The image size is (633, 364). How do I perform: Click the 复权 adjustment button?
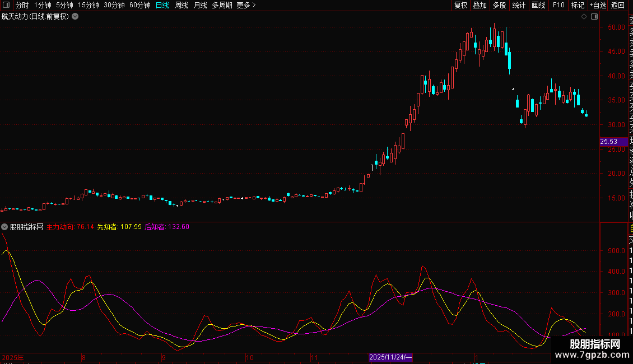(460, 5)
